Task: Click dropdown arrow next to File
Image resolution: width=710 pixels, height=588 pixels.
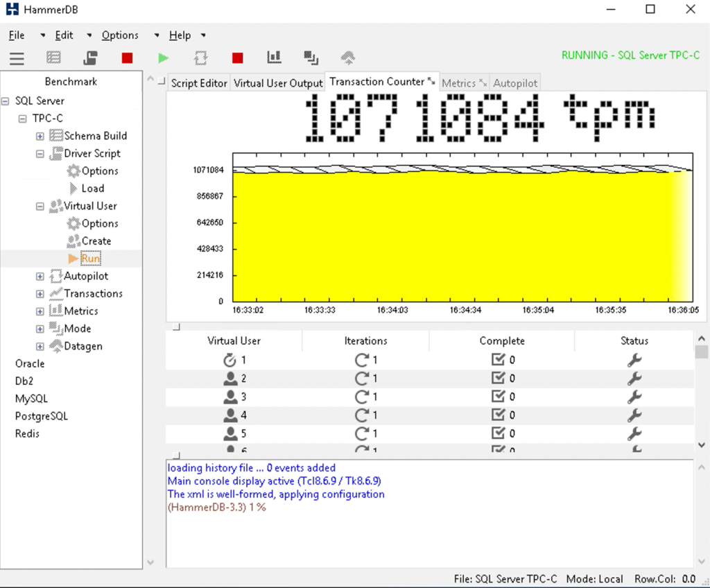Action: [x=42, y=35]
